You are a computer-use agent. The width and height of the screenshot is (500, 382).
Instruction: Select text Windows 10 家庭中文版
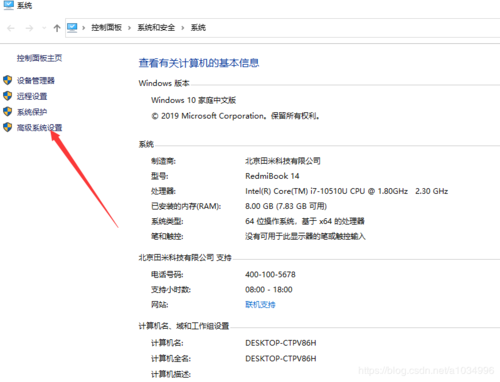point(193,100)
